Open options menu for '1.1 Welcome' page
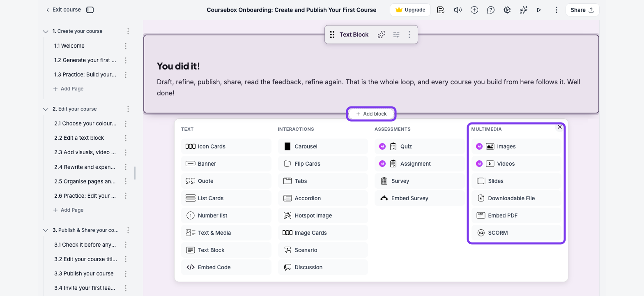The width and height of the screenshot is (644, 296). 126,46
